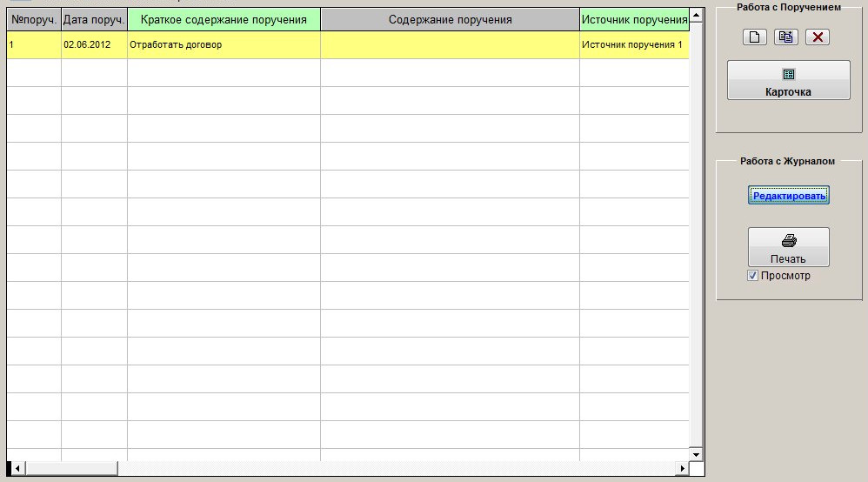Image resolution: width=868 pixels, height=482 pixels.
Task: Click the Источник поручения column header
Action: 634,20
